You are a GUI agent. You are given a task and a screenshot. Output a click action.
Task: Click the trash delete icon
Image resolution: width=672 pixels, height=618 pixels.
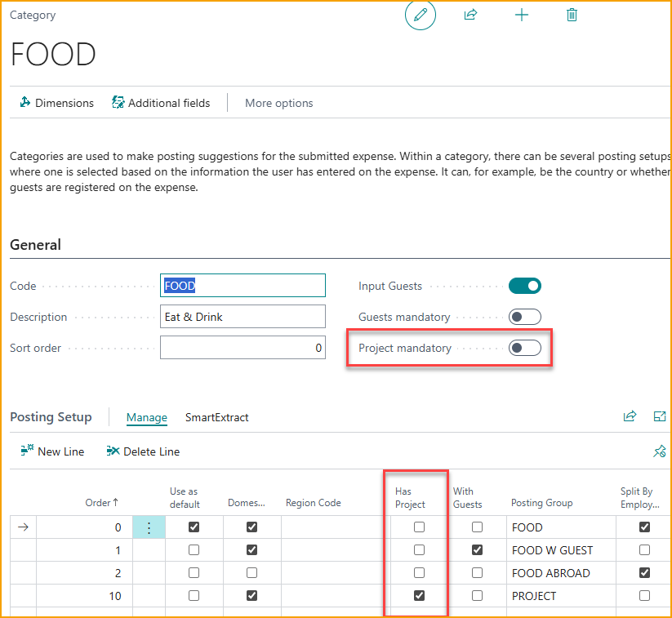point(572,15)
